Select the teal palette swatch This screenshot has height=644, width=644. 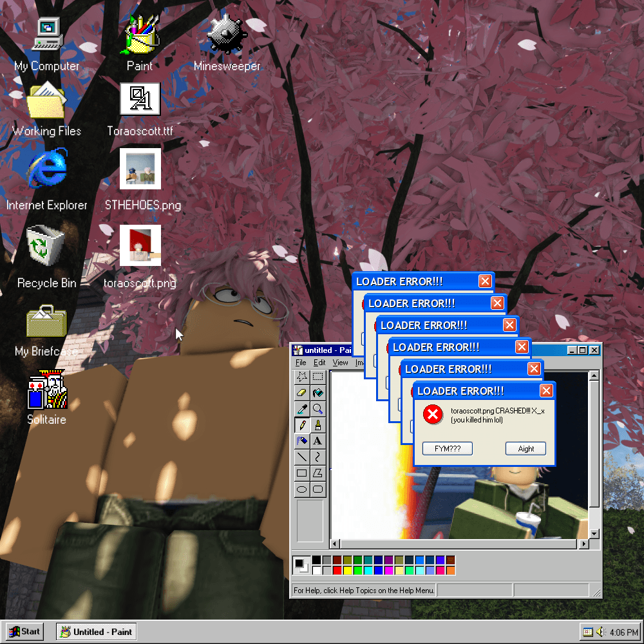click(368, 560)
